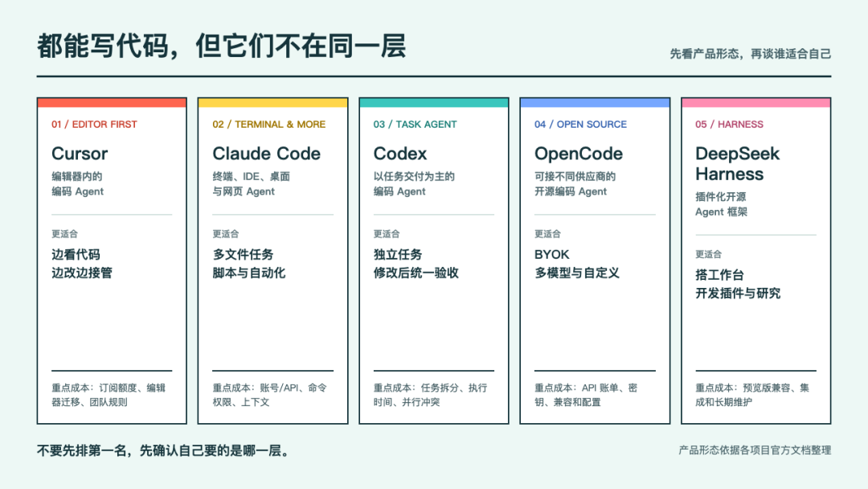Click the Claude Code heading
The image size is (868, 489).
tap(266, 154)
